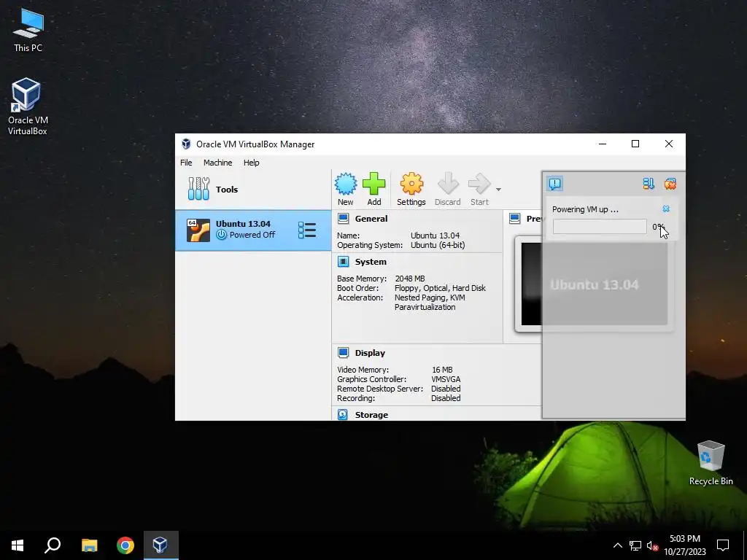This screenshot has width=747, height=560.
Task: Click the Preview section icon
Action: pyautogui.click(x=514, y=219)
